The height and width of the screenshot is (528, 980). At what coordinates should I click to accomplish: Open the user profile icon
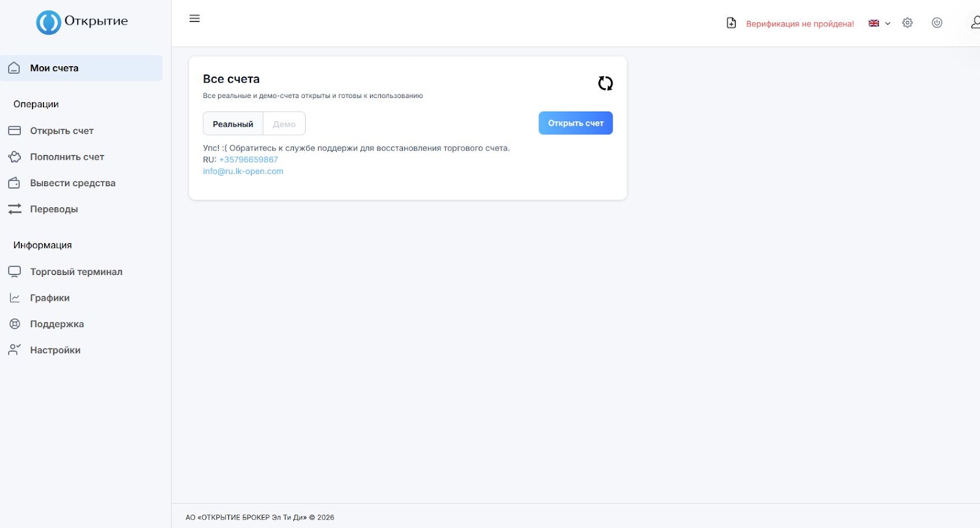click(975, 23)
